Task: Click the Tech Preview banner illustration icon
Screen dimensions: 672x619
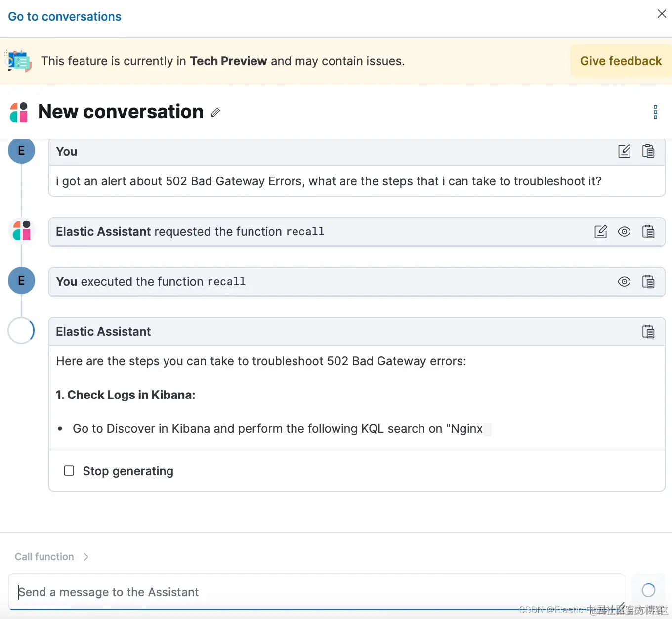Action: tap(18, 61)
